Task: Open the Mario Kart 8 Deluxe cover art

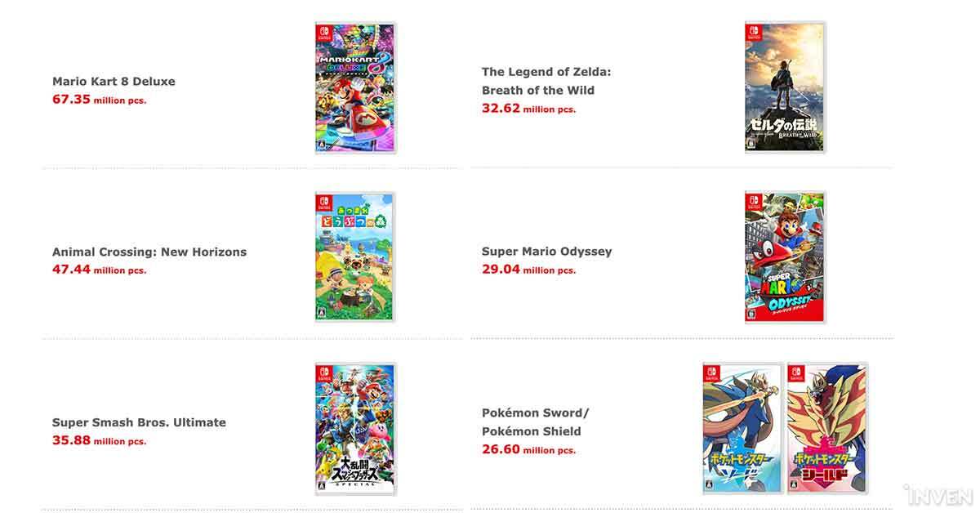Action: pos(355,87)
